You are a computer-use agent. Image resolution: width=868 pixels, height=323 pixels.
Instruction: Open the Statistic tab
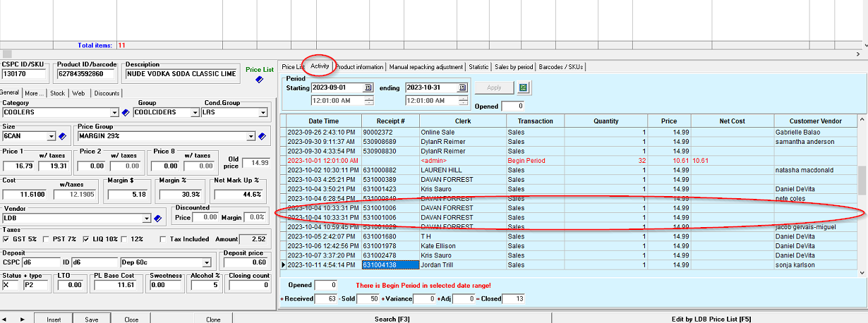[x=478, y=67]
